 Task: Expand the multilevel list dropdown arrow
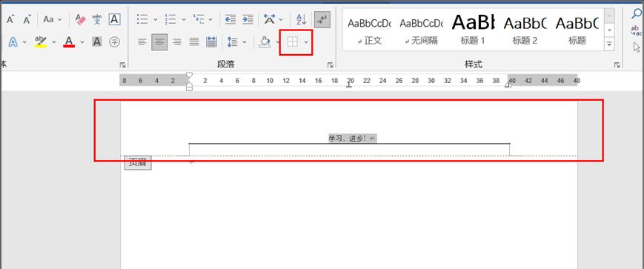point(210,20)
